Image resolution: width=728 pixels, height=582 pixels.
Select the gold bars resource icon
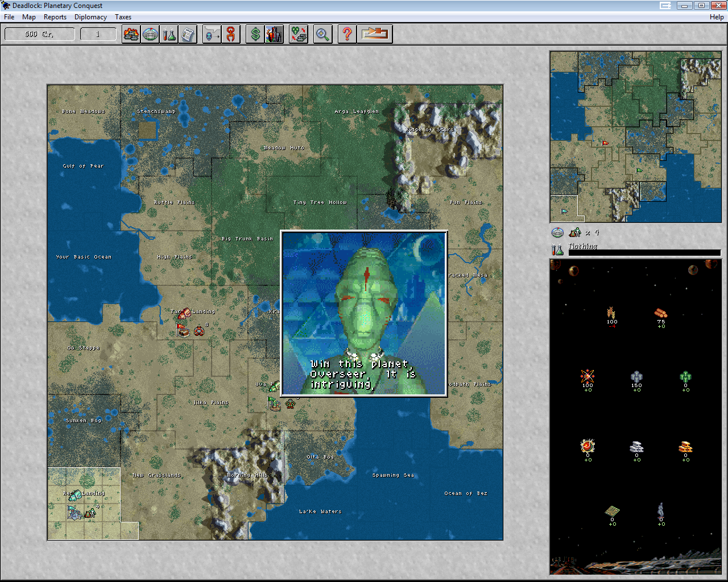[685, 447]
